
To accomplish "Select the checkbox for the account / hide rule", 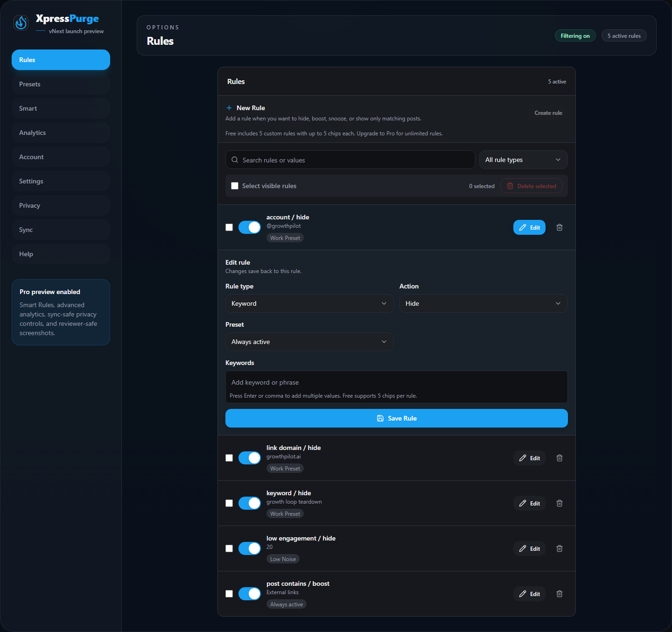I will [x=229, y=227].
